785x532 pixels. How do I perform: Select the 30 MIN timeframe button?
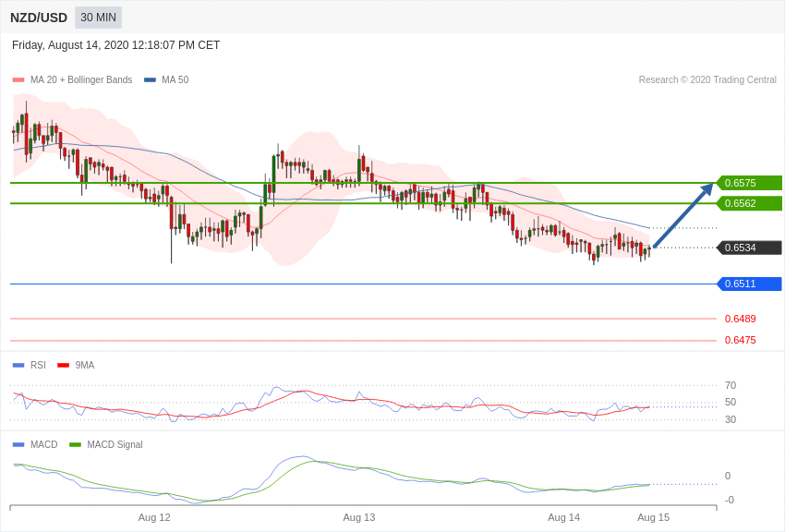(98, 18)
